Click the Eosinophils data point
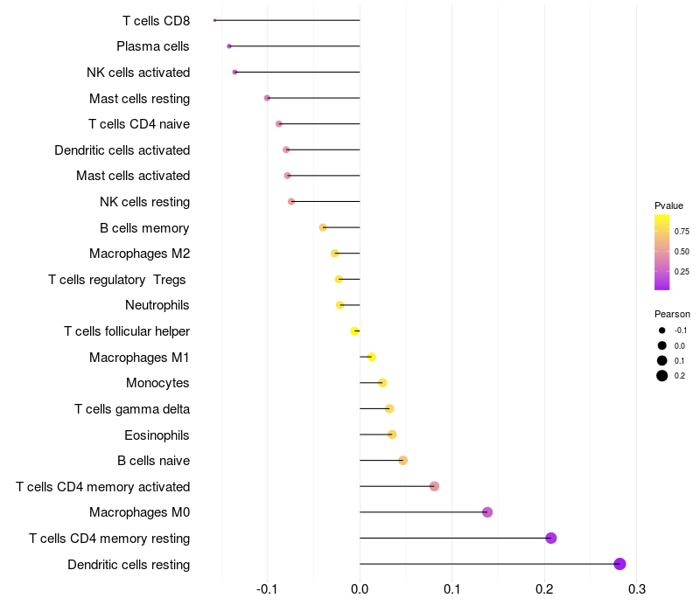Image resolution: width=700 pixels, height=612 pixels. (x=392, y=435)
